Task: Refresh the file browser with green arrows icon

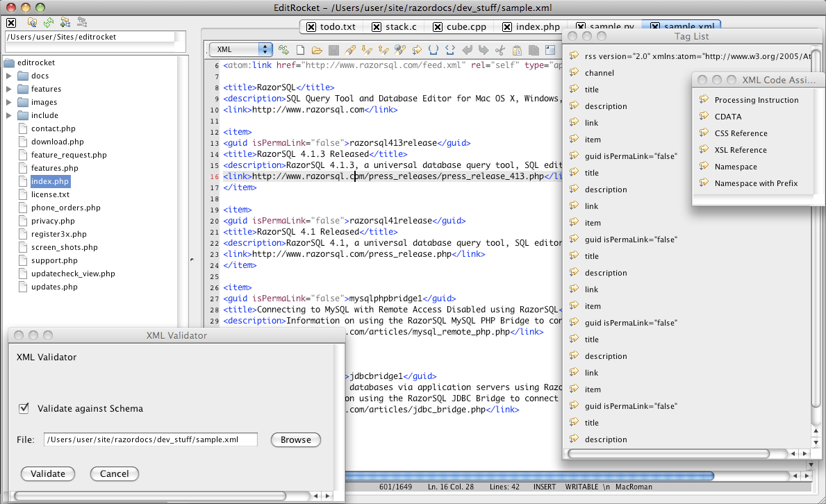Action: (x=49, y=23)
